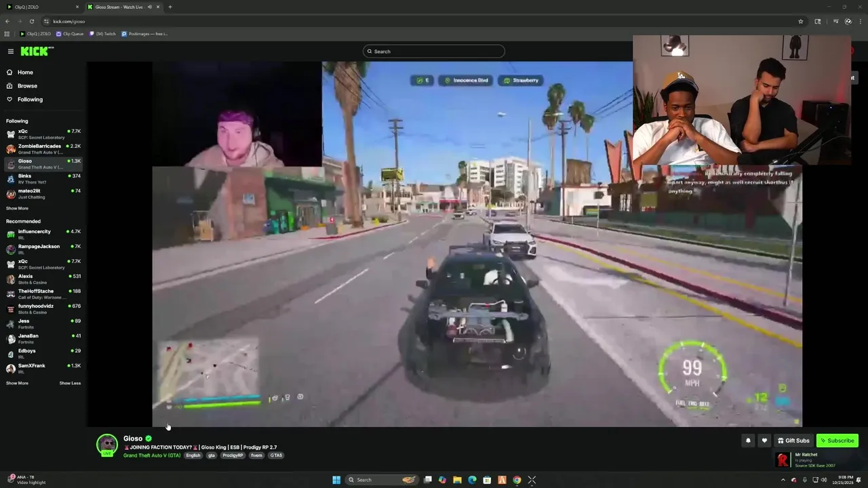Click the Gioso channel name
This screenshot has width=868, height=488.
[x=133, y=439]
